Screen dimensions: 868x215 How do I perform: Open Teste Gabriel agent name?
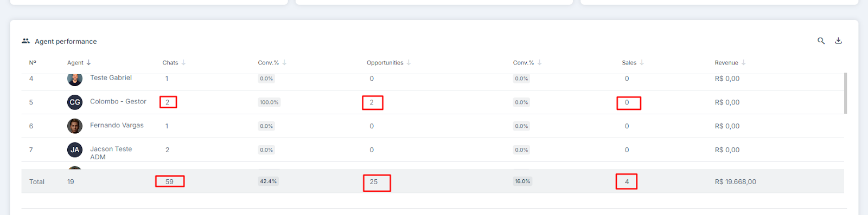tap(111, 78)
